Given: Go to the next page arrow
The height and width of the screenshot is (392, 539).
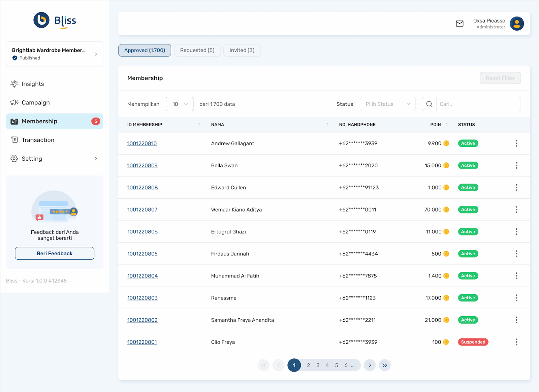Looking at the screenshot, I should pos(370,365).
